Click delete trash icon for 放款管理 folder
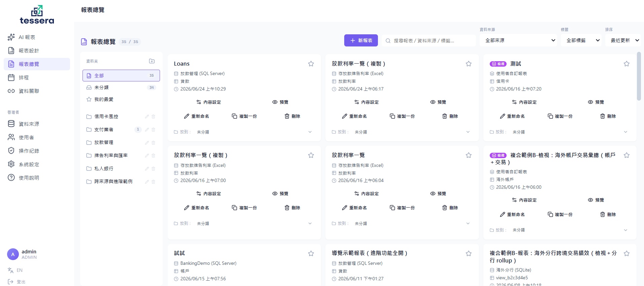Image resolution: width=644 pixels, height=286 pixels. tap(153, 143)
